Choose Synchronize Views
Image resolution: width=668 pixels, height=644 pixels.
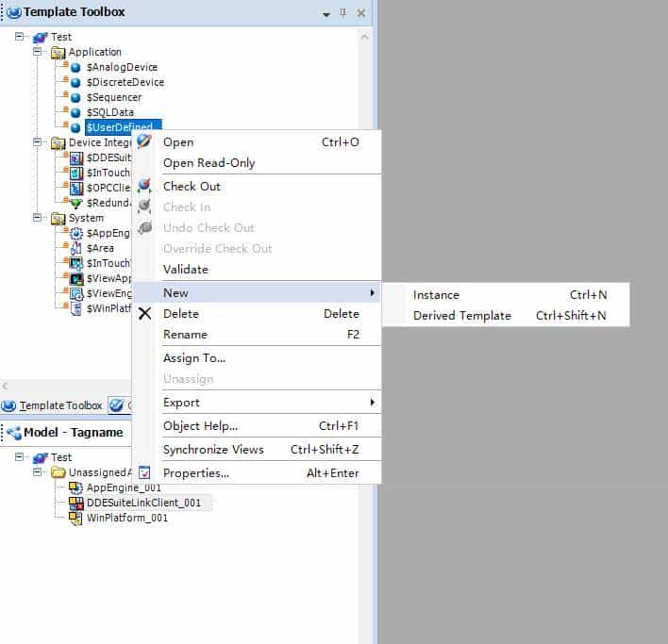tap(258, 450)
